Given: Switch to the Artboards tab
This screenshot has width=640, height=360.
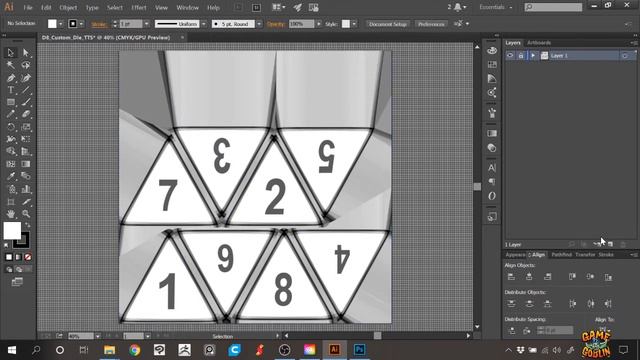Looking at the screenshot, I should pos(539,42).
